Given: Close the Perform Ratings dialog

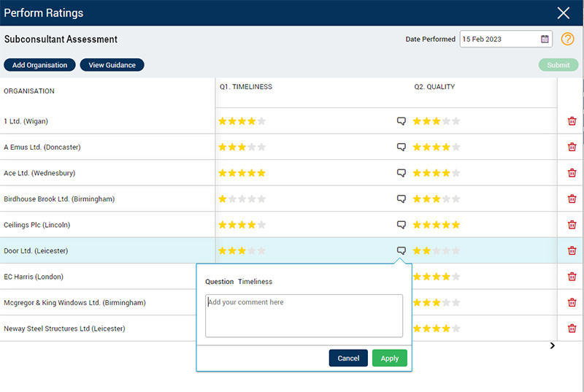Looking at the screenshot, I should coord(563,13).
